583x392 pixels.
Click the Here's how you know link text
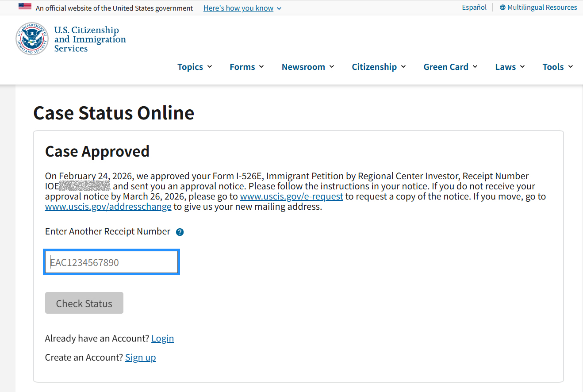coord(238,8)
